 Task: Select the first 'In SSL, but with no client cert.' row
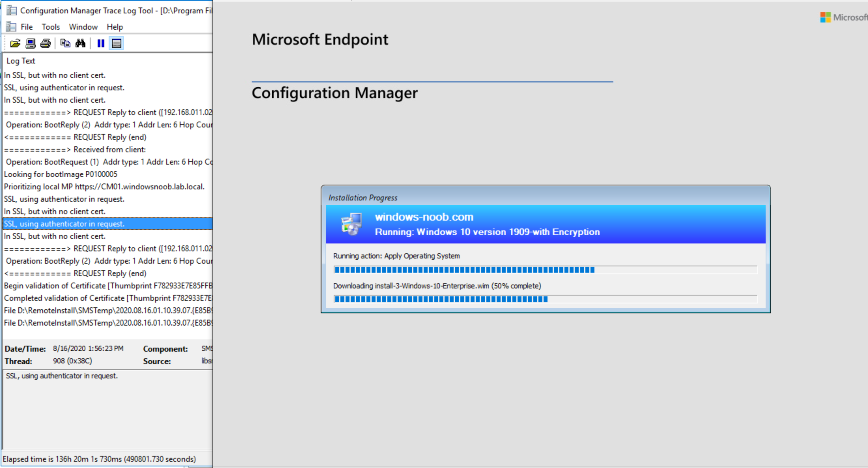[108, 75]
